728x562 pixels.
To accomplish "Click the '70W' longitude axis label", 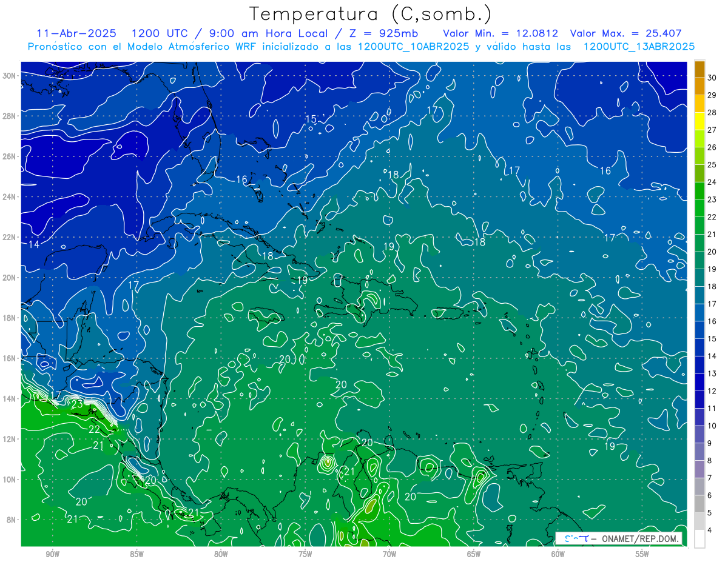I will (389, 554).
